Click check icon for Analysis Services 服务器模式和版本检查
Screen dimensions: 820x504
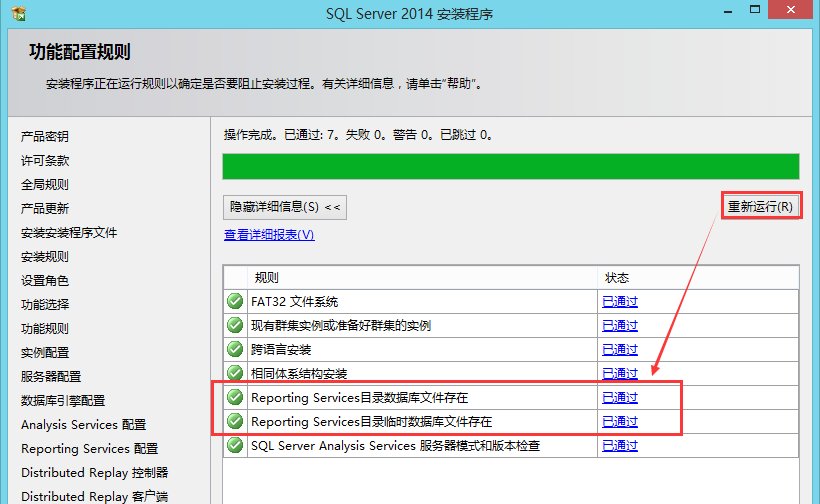(x=235, y=445)
